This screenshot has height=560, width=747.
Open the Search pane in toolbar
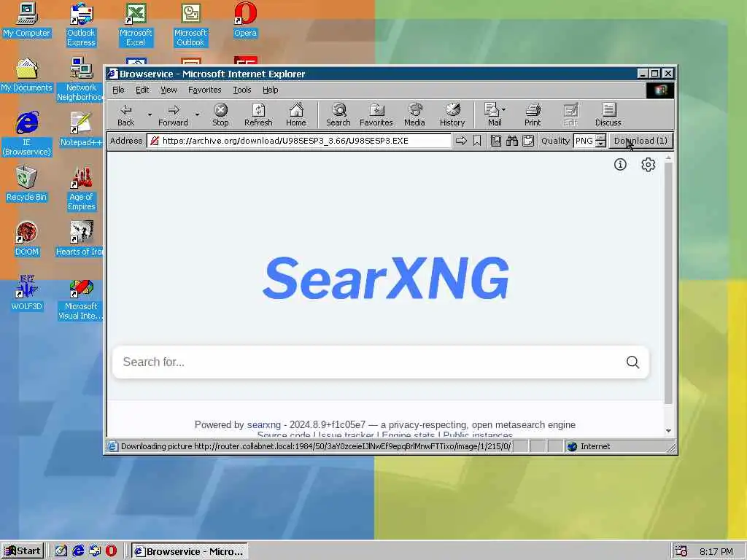pos(338,114)
